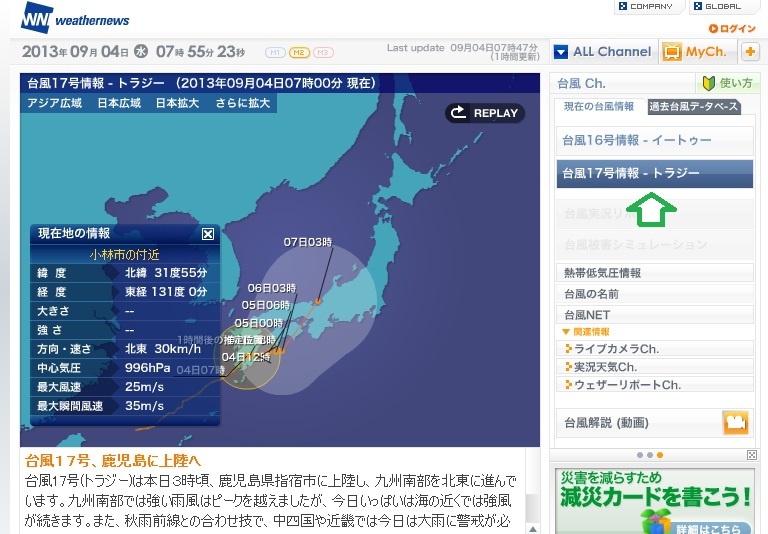Screen dimensions: 768x534
Task: Switch to 現在の台風情報 tab
Action: coord(598,107)
